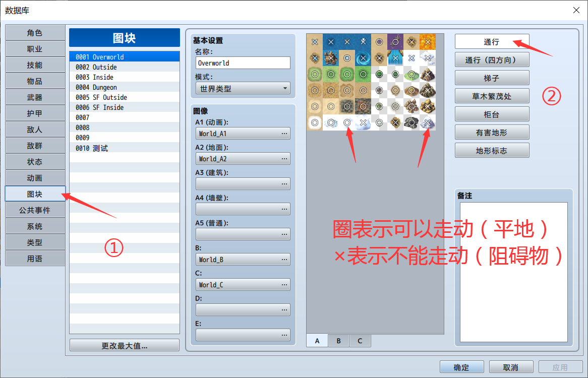Switch to tileset tab B
Image resolution: width=588 pixels, height=378 pixels.
tap(338, 341)
